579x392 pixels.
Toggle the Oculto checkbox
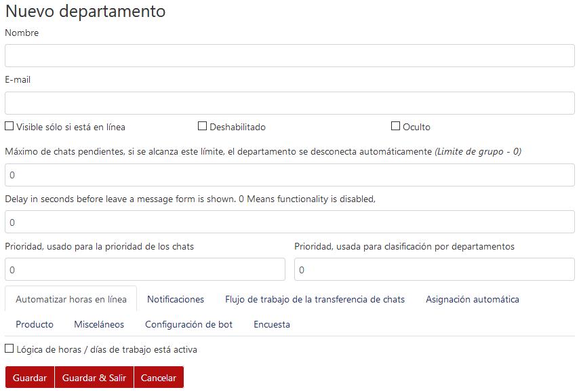pyautogui.click(x=395, y=126)
